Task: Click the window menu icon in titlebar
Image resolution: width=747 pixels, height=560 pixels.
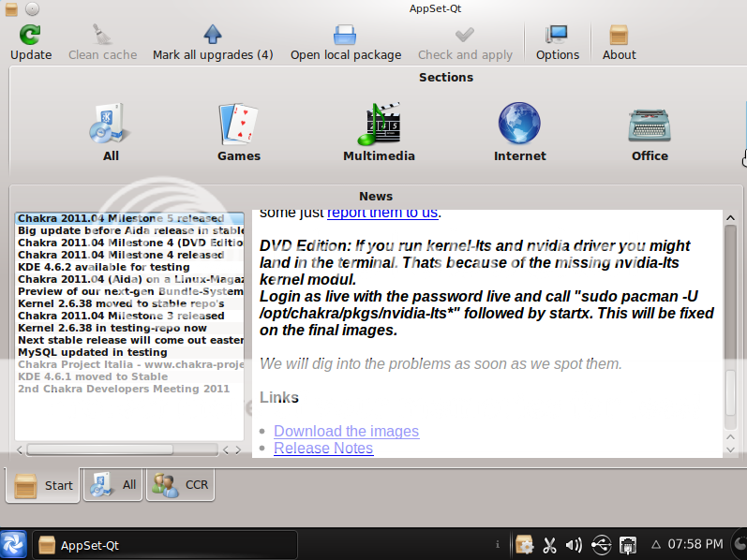Action: pos(11,8)
